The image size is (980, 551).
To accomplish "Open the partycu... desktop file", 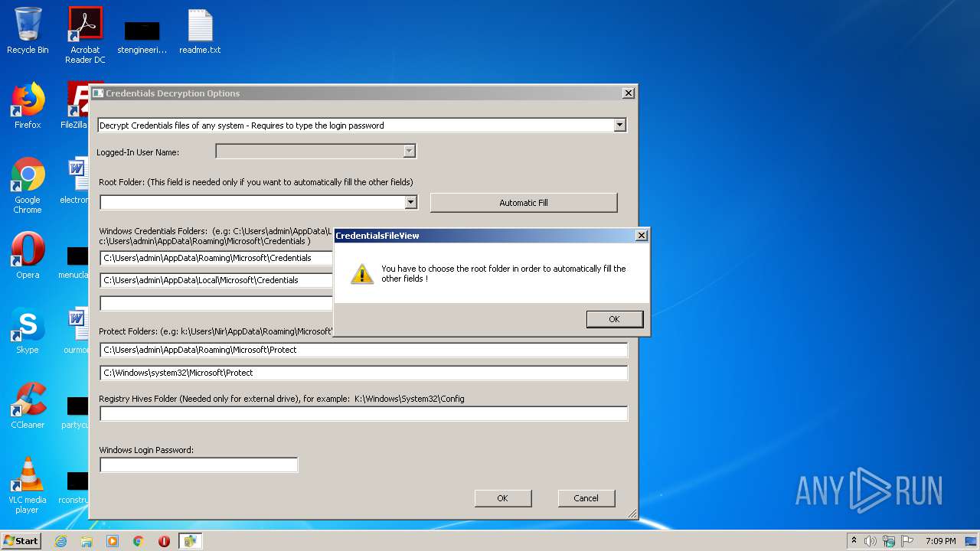I will pyautogui.click(x=76, y=412).
